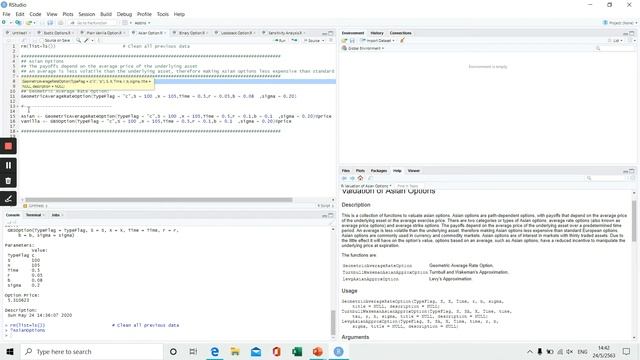Click the Source button in the editor
The width and height of the screenshot is (640, 360).
311,40
